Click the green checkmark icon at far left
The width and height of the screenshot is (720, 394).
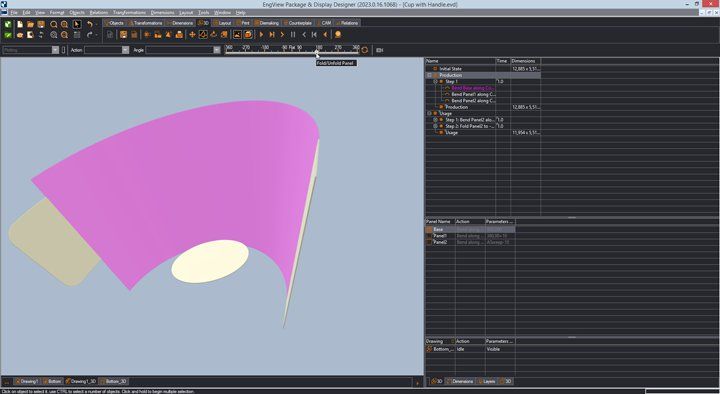tap(8, 34)
